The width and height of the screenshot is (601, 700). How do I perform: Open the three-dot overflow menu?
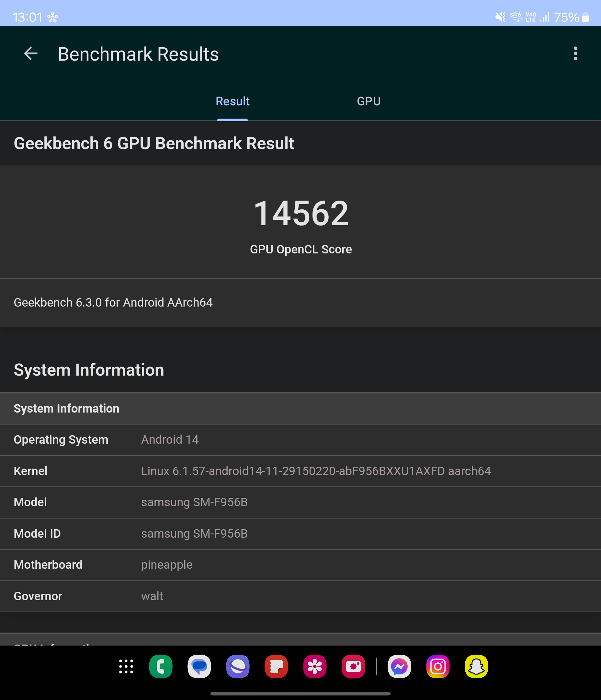click(x=575, y=54)
